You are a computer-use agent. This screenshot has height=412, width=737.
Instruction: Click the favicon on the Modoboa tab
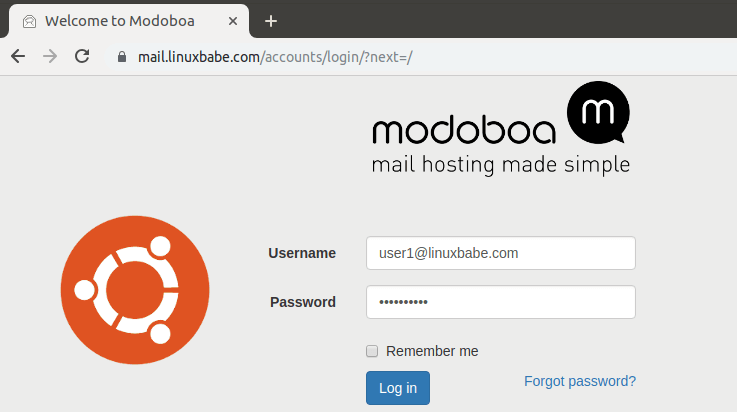[29, 20]
